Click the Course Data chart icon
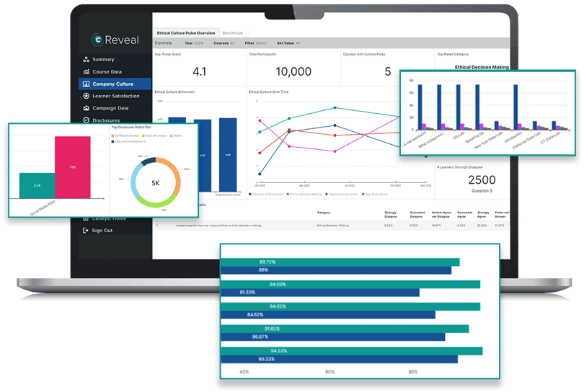Image resolution: width=584 pixels, height=392 pixels. pyautogui.click(x=87, y=72)
